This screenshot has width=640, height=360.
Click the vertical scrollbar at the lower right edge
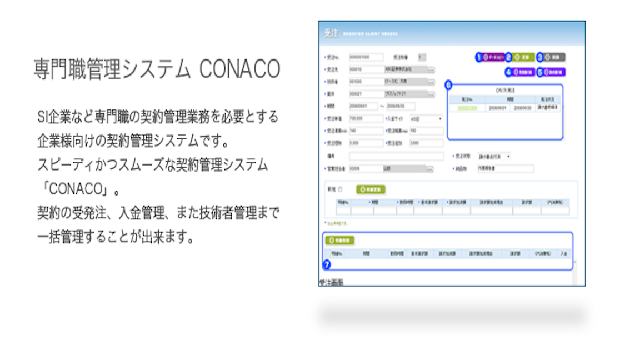(574, 273)
